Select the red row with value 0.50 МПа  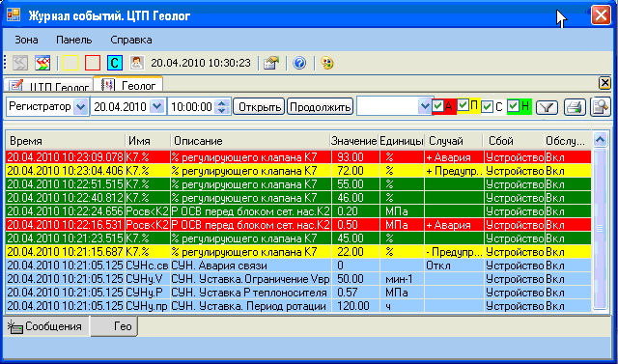click(298, 225)
